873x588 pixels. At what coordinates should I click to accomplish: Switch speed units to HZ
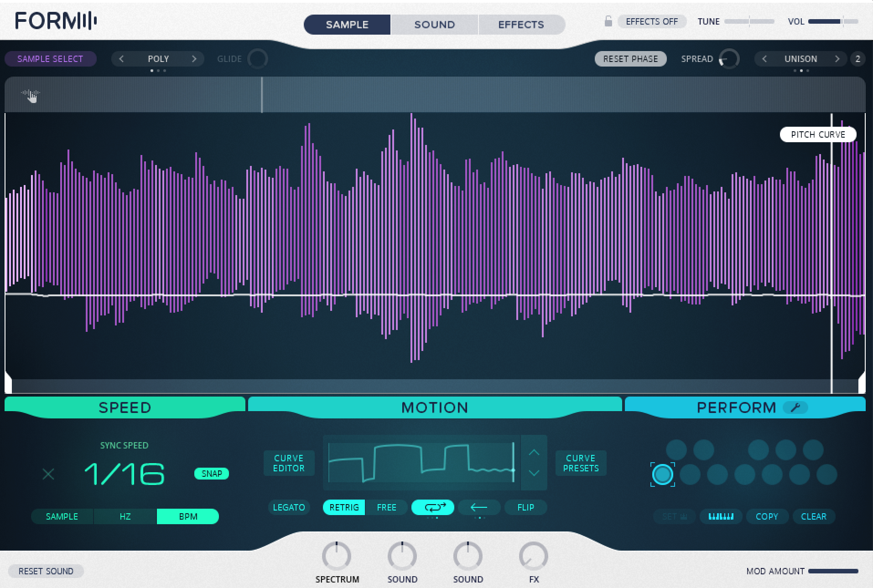pos(125,516)
